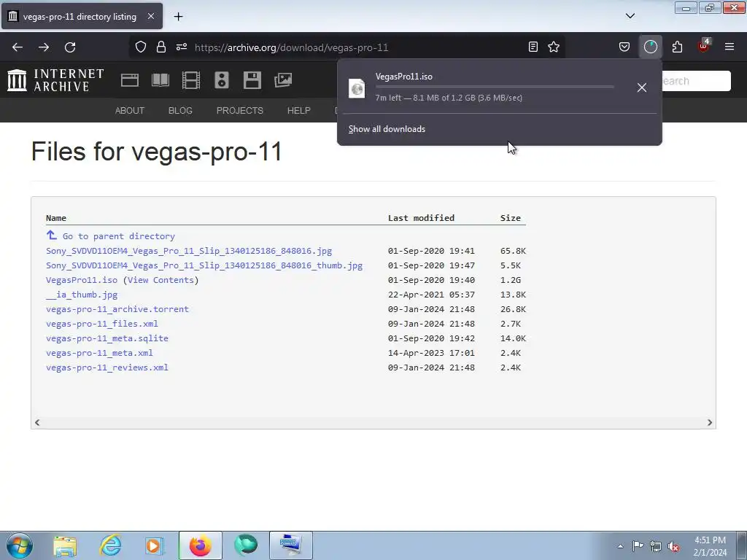Open the ABOUT menu item

pyautogui.click(x=130, y=111)
